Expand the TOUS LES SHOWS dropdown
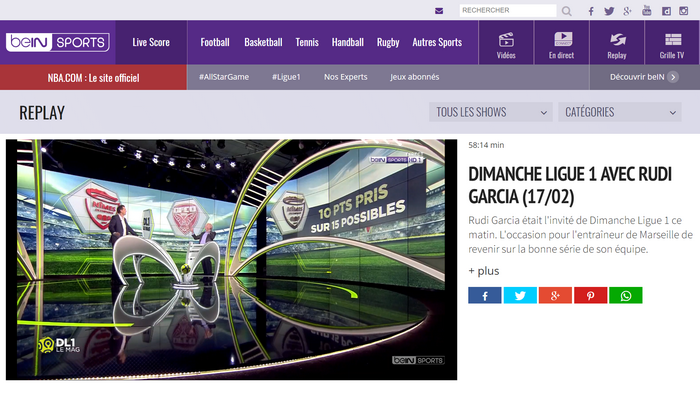The image size is (700, 399). pos(491,112)
